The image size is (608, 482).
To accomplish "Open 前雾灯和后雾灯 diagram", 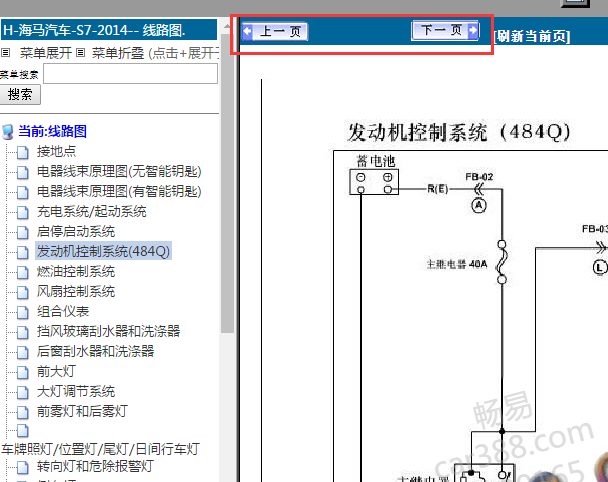I will (x=82, y=411).
